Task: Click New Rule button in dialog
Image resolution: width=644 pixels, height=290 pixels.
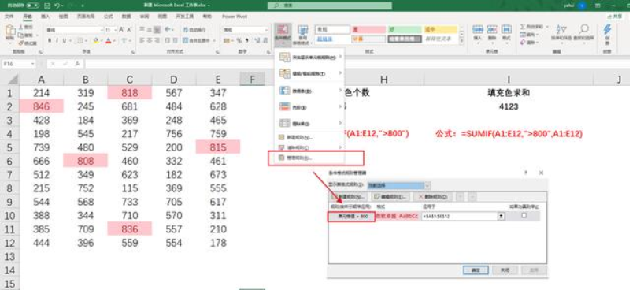Action: (x=349, y=197)
